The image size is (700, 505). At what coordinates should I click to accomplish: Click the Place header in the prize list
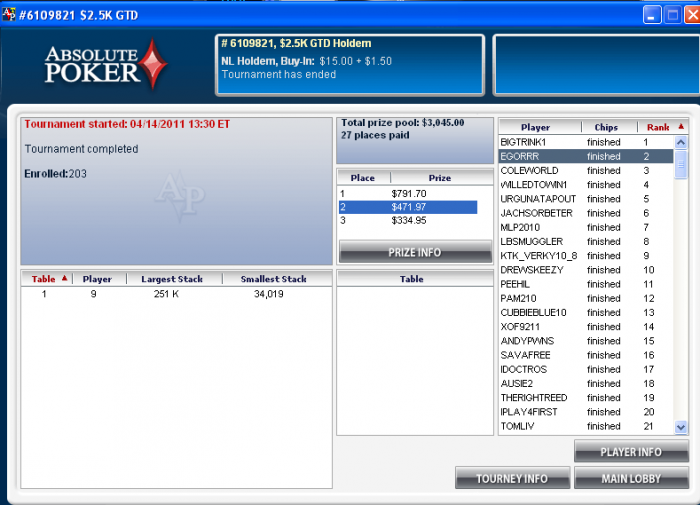point(363,178)
